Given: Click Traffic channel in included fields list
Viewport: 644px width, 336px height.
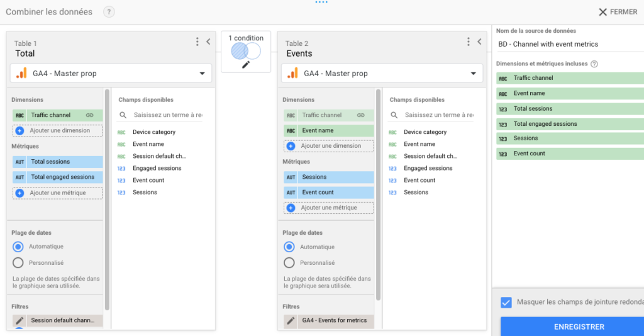Looking at the screenshot, I should (x=570, y=78).
